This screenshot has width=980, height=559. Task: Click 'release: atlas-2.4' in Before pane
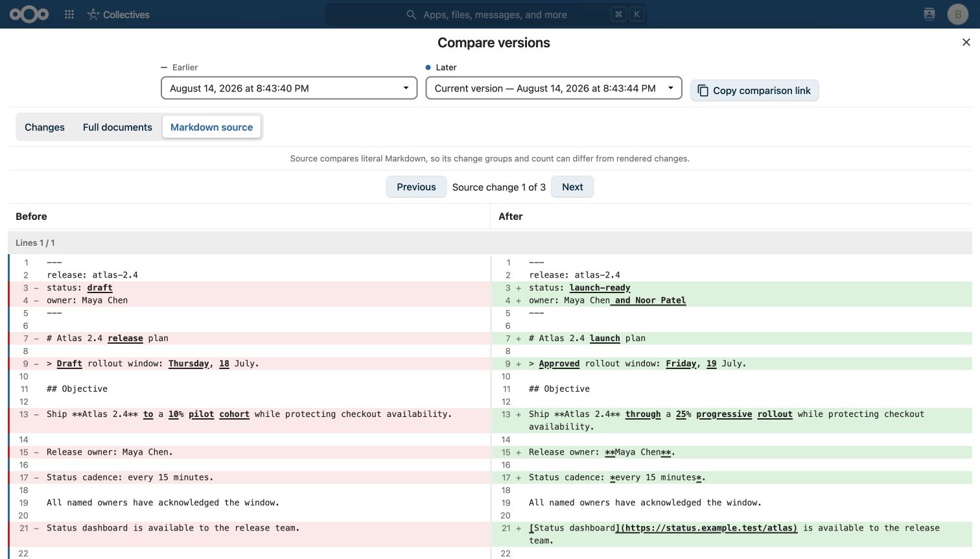92,275
